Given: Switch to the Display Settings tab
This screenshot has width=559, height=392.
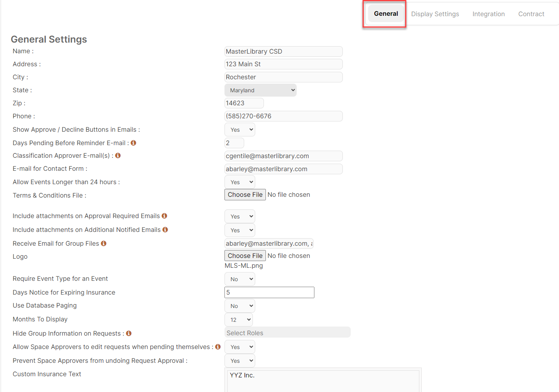Looking at the screenshot, I should 435,14.
